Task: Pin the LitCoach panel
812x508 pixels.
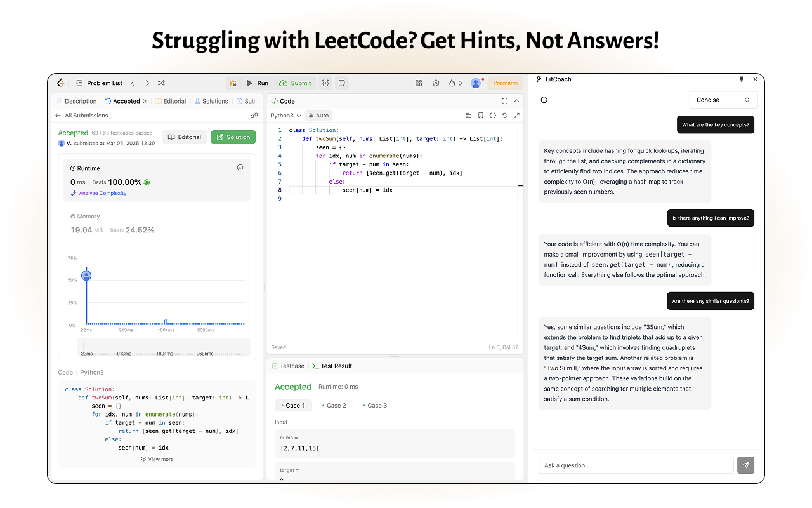Action: coord(742,79)
